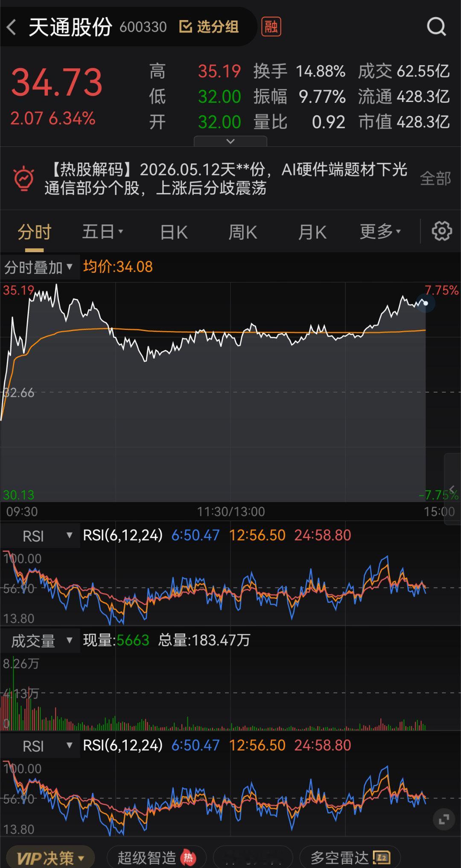Tap the current price 34.73
461x868 pixels.
click(57, 82)
